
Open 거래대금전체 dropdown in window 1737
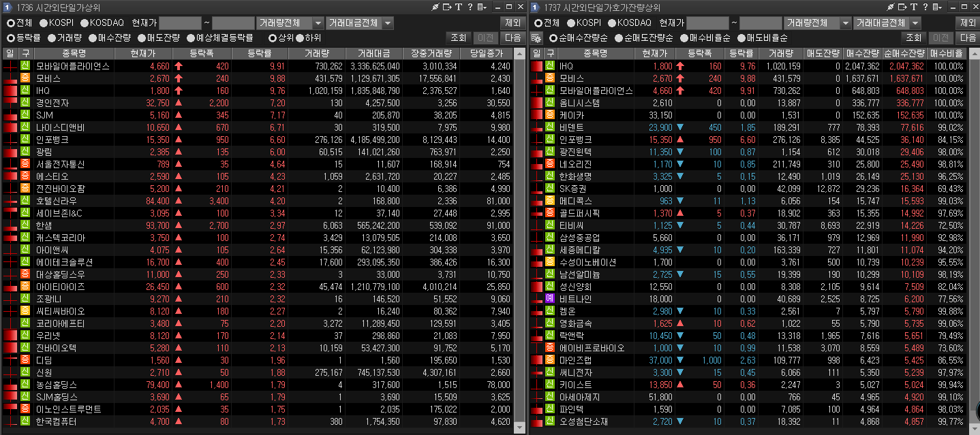887,22
